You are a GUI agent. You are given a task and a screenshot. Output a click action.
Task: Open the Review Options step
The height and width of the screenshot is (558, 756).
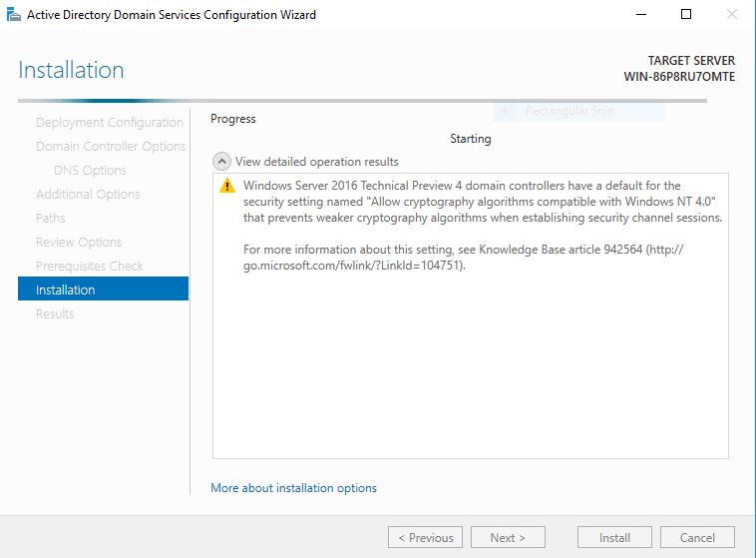79,243
